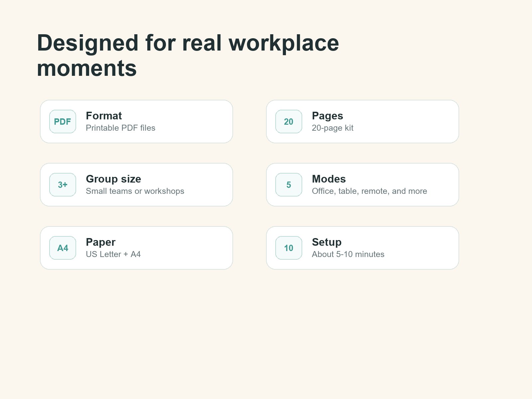Click the PDF badge icon
This screenshot has width=532, height=399.
63,122
